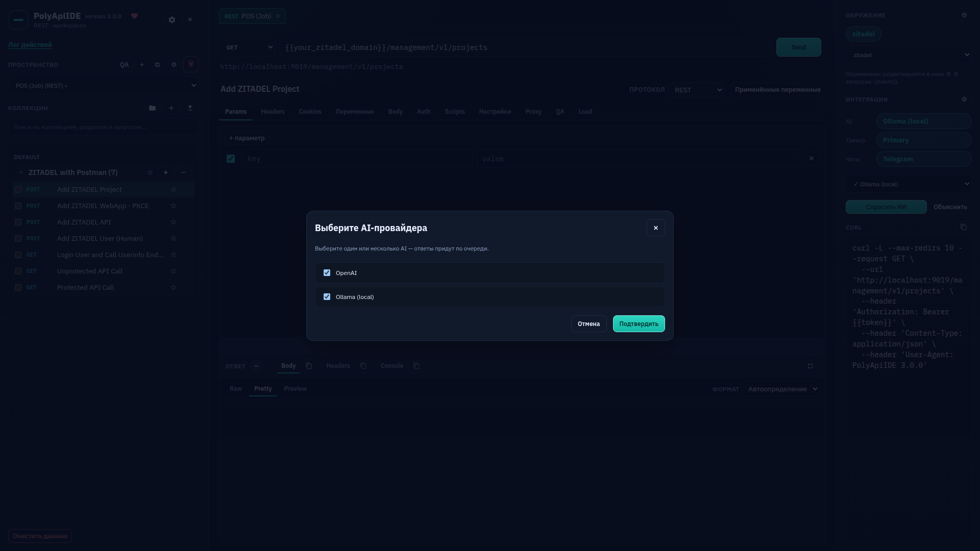Open the settings gear in app header
The image size is (980, 551).
pyautogui.click(x=172, y=20)
